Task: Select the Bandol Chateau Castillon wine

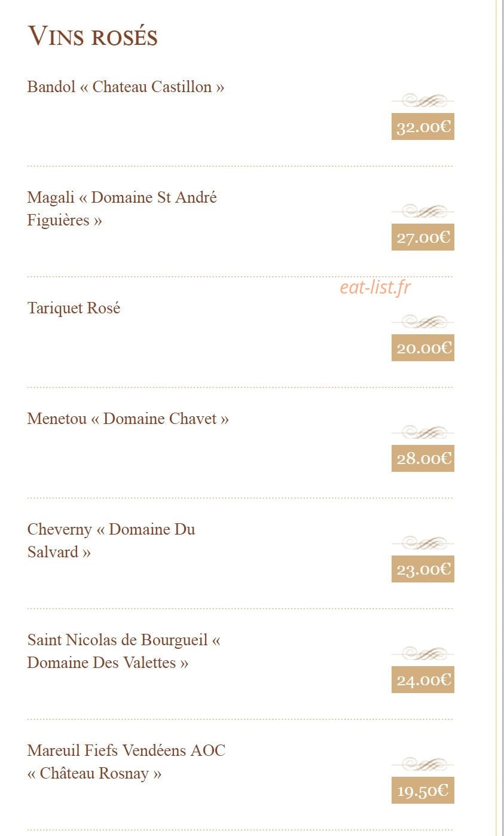Action: pyautogui.click(x=126, y=87)
